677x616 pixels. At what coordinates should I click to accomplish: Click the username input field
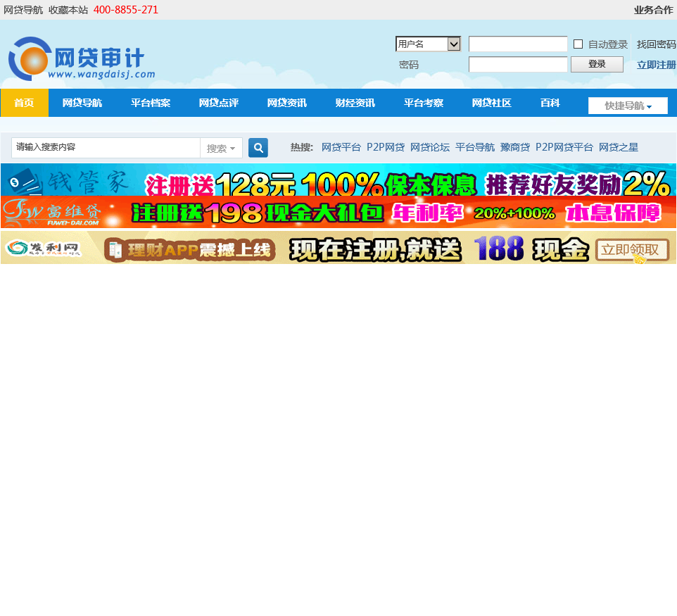coord(518,44)
